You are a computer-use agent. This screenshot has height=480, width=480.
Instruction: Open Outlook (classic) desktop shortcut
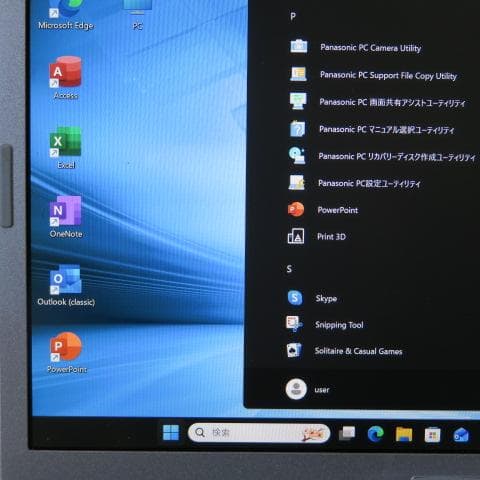(66, 285)
